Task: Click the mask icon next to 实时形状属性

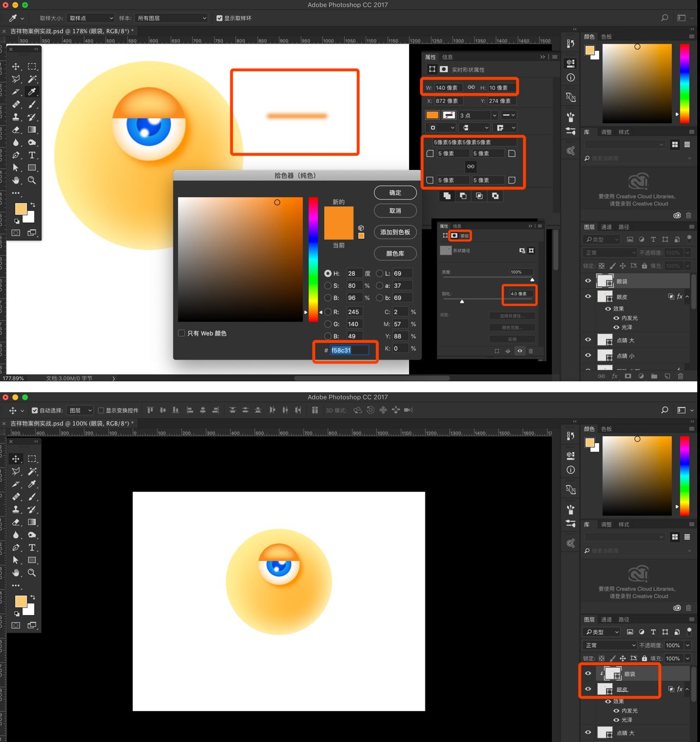Action: click(444, 69)
